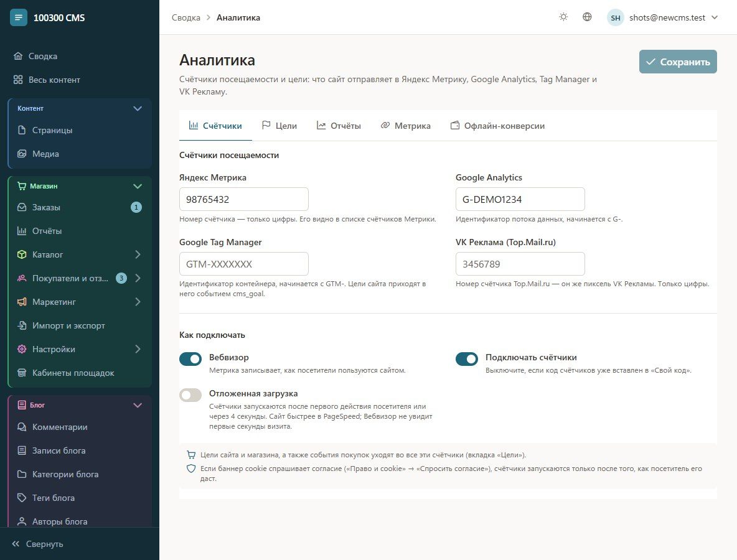Switch to the Цели tab
Screen dimensions: 737x560
(279, 126)
